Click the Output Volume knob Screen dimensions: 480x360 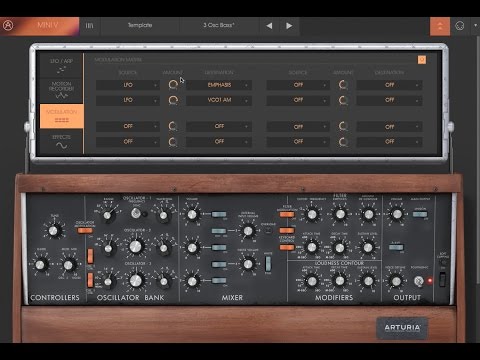point(397,214)
